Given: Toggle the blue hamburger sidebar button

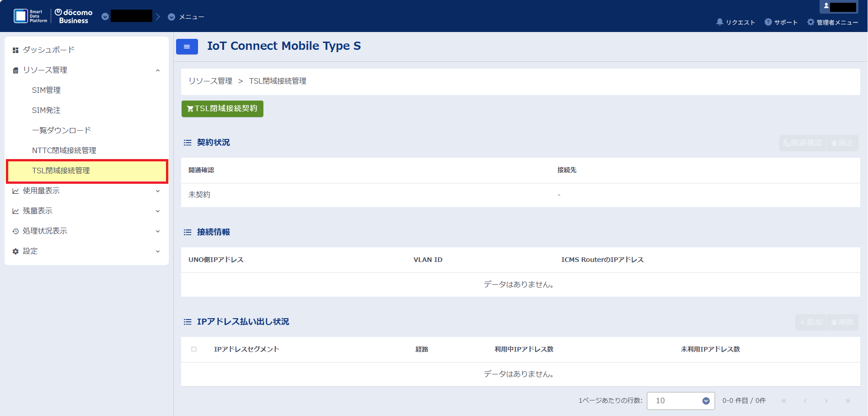Looking at the screenshot, I should tap(187, 47).
